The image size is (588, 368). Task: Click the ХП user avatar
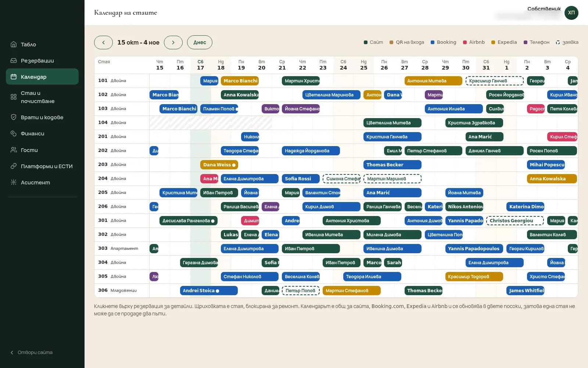[x=571, y=13]
